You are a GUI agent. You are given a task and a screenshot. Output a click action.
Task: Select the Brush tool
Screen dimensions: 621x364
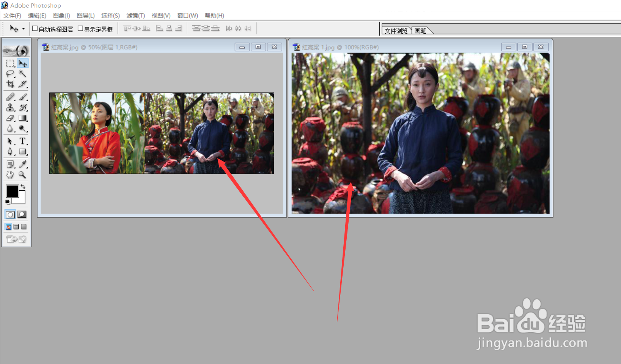pyautogui.click(x=23, y=97)
